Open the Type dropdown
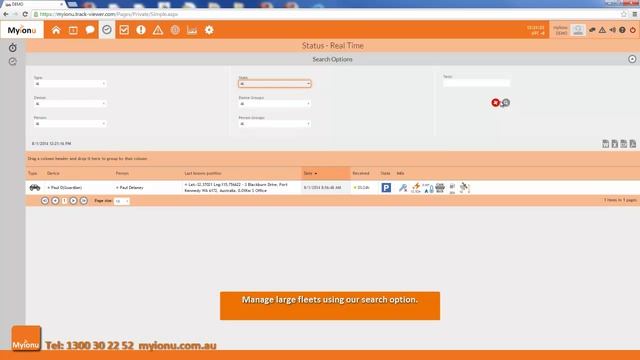Image resolution: width=640 pixels, height=360 pixels. pyautogui.click(x=70, y=84)
